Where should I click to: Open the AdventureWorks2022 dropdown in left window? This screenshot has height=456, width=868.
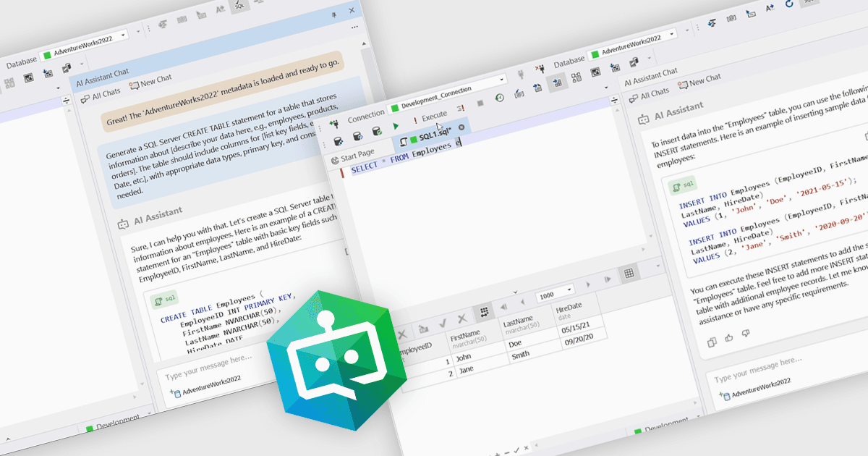[x=85, y=43]
